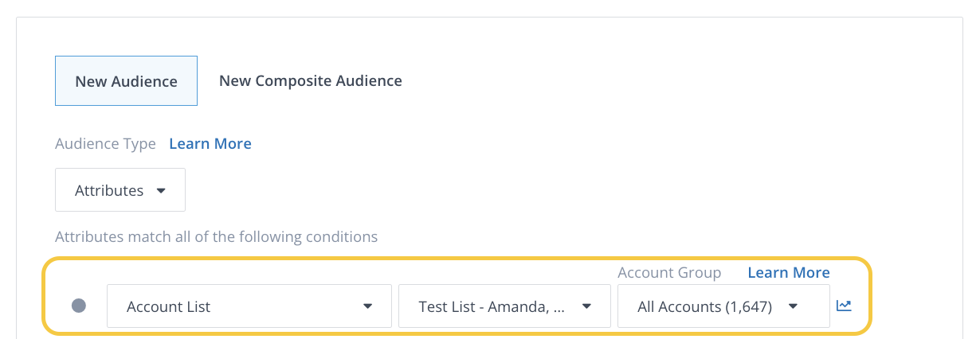980x339 pixels.
Task: Click the gray circle beside Account List
Action: pyautogui.click(x=79, y=306)
